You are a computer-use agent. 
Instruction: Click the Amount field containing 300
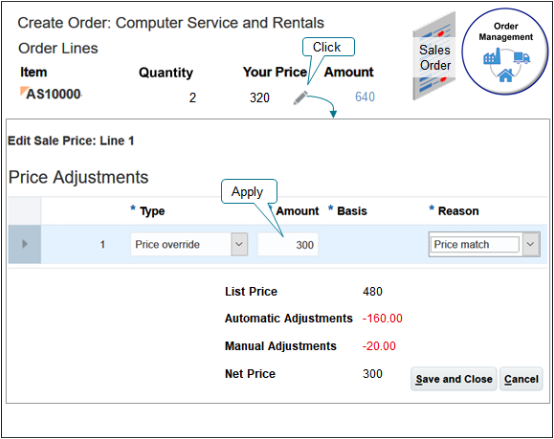coord(288,244)
